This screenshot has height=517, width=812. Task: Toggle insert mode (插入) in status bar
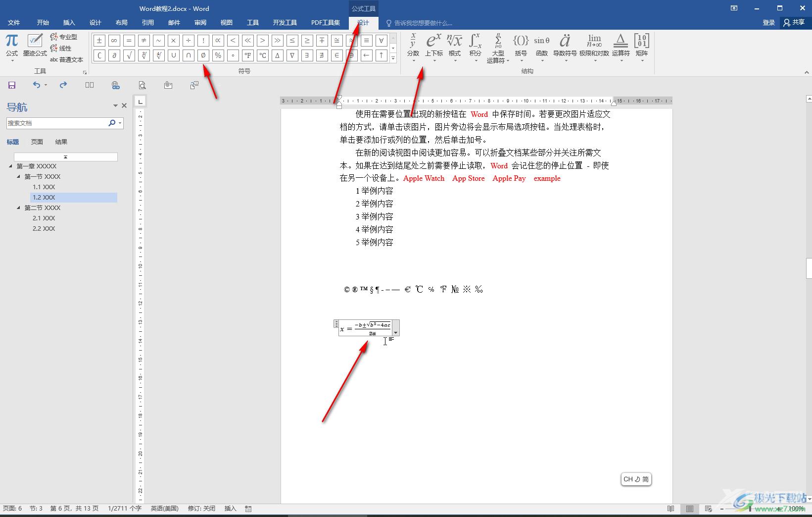point(231,509)
